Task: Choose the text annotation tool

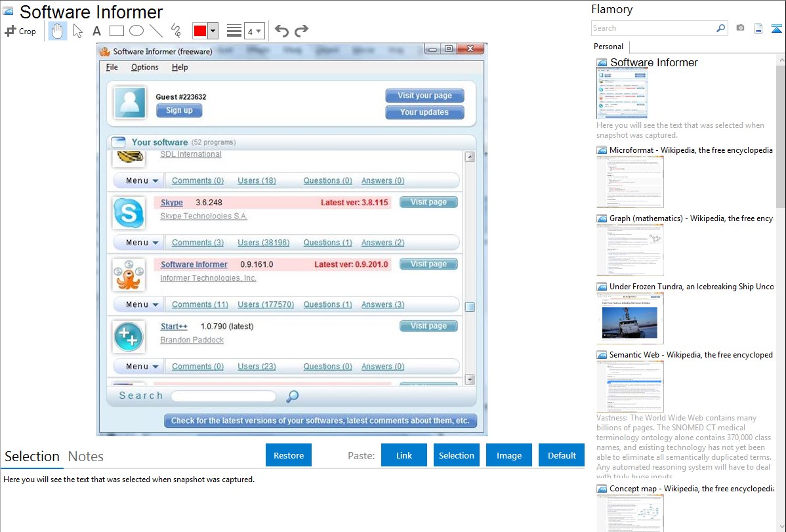Action: click(96, 31)
